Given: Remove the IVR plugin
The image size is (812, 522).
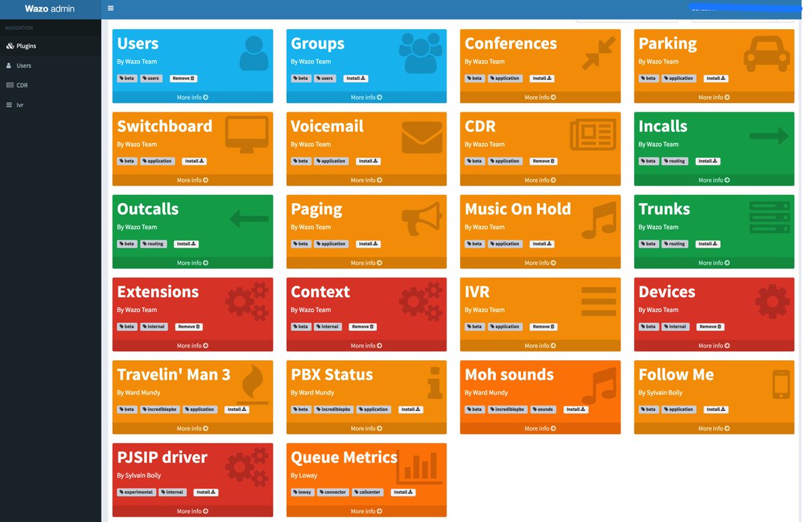Looking at the screenshot, I should pyautogui.click(x=543, y=327).
